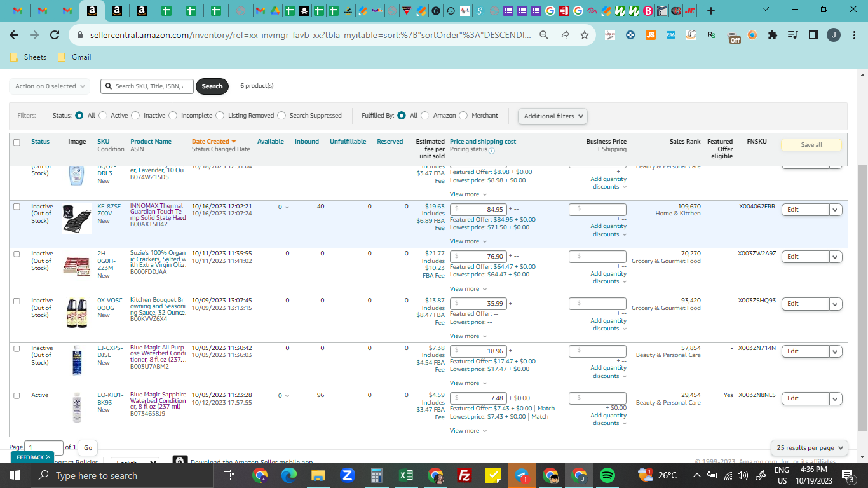This screenshot has height=488, width=868.
Task: Check the box for the Kitchen Bouquet row
Action: [17, 301]
